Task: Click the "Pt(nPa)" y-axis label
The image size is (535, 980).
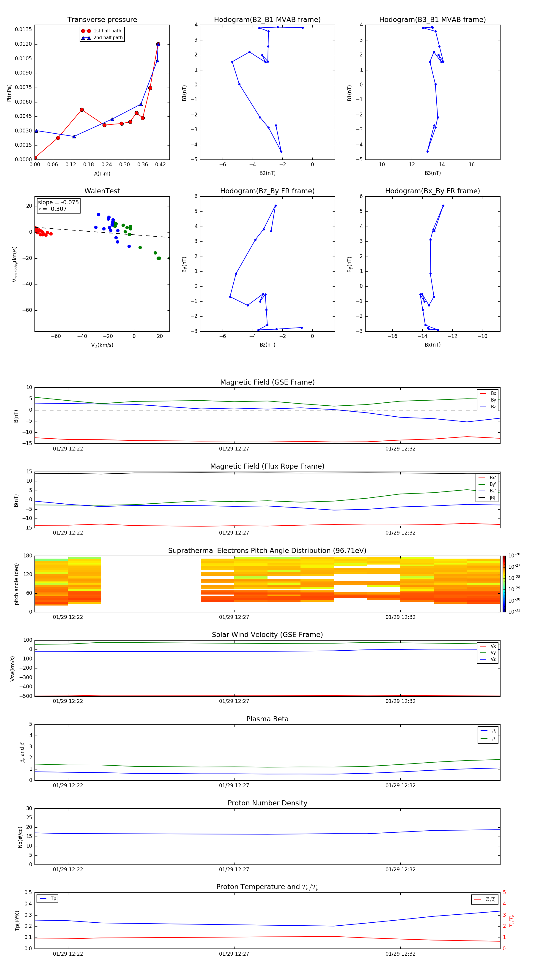Action: [9, 93]
